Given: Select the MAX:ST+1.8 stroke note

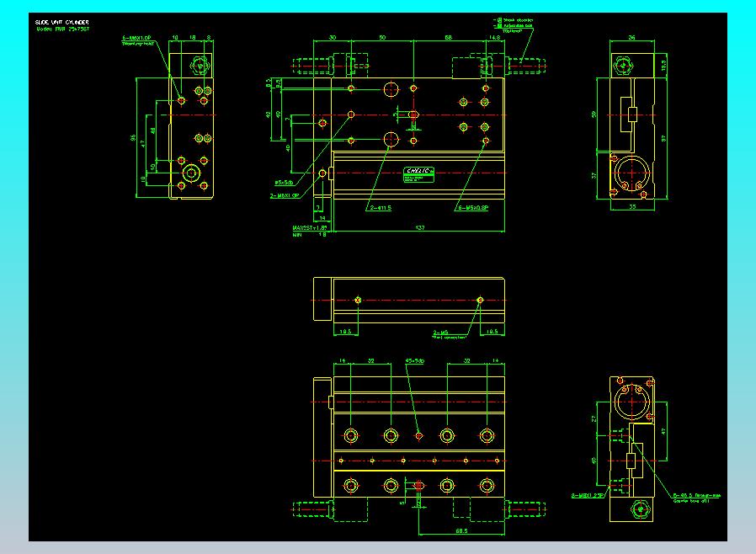Looking at the screenshot, I should [x=310, y=227].
